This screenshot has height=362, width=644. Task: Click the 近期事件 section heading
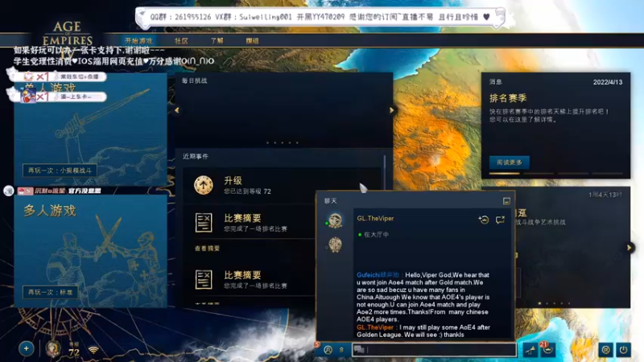[196, 156]
